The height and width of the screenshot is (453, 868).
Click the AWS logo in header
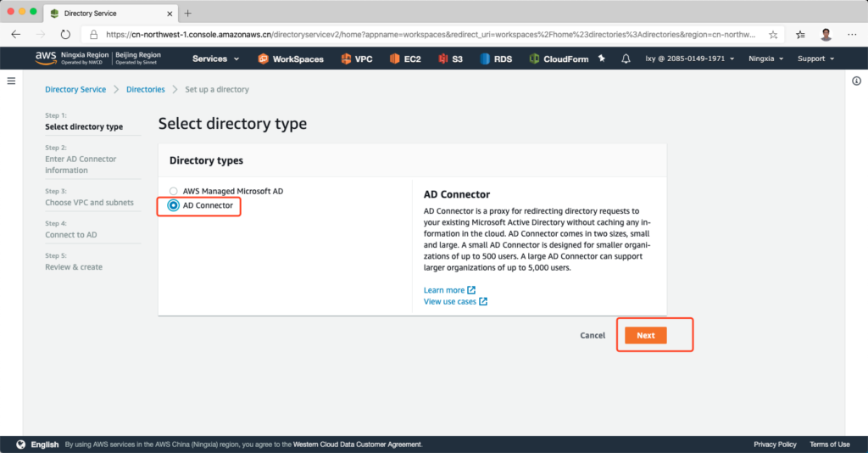[45, 58]
